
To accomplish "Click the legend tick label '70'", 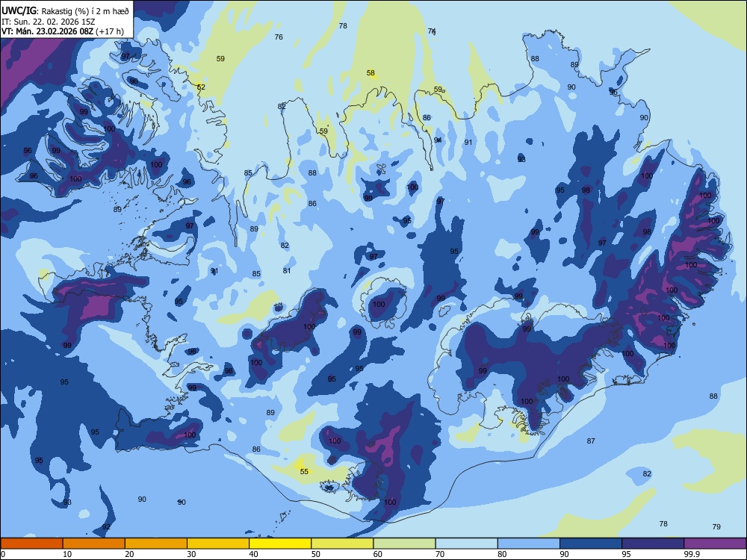I will [440, 554].
